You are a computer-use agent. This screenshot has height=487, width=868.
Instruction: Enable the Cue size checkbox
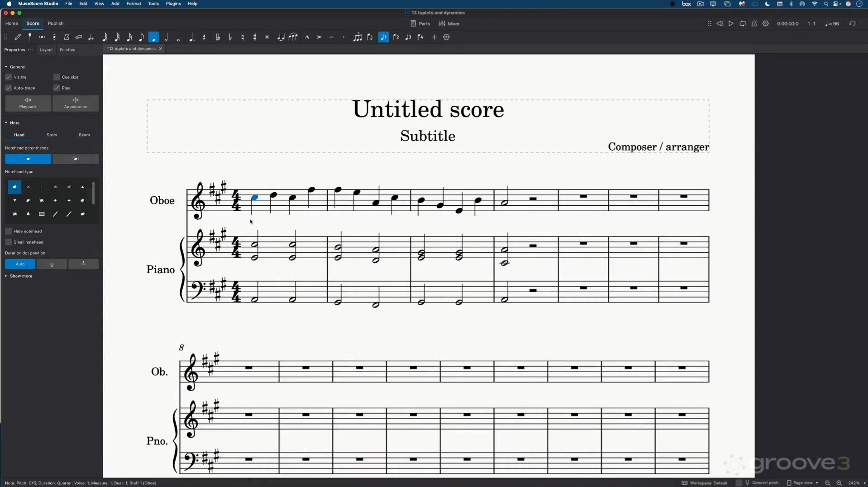pyautogui.click(x=57, y=77)
